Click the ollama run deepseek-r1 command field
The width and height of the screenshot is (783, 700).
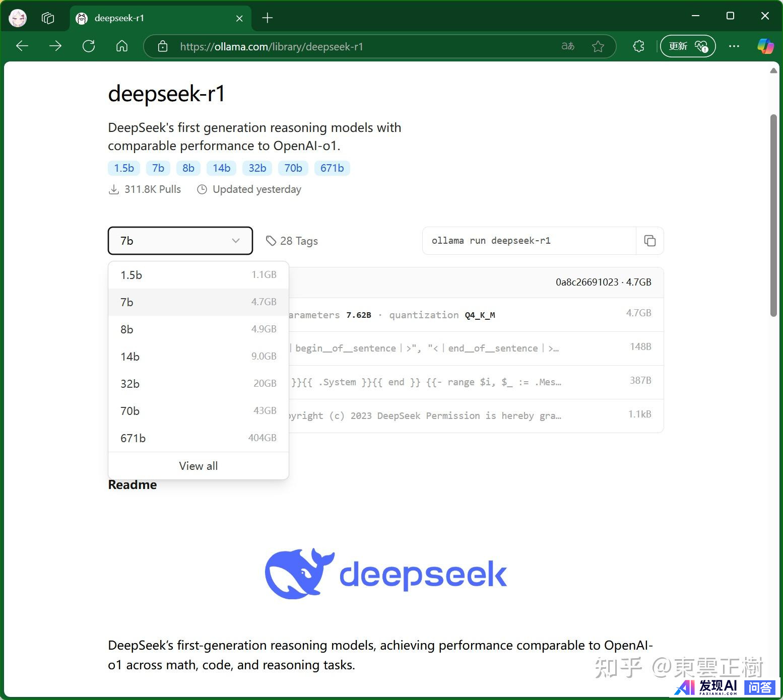(x=529, y=241)
